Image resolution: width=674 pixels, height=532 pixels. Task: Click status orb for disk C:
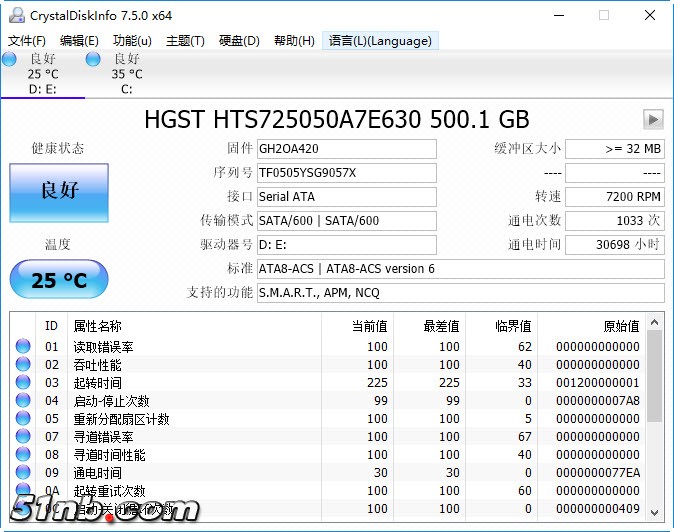pyautogui.click(x=93, y=60)
